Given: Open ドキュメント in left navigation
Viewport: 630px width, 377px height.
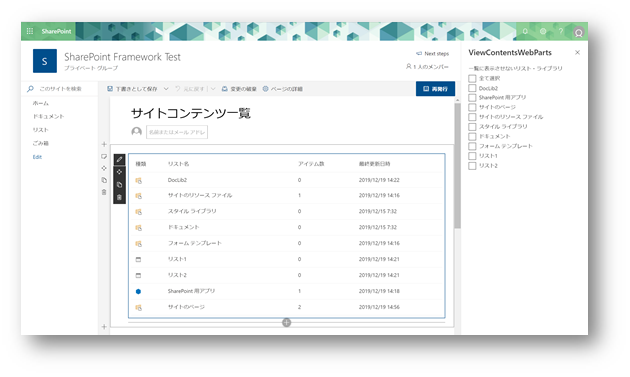Looking at the screenshot, I should (x=48, y=117).
